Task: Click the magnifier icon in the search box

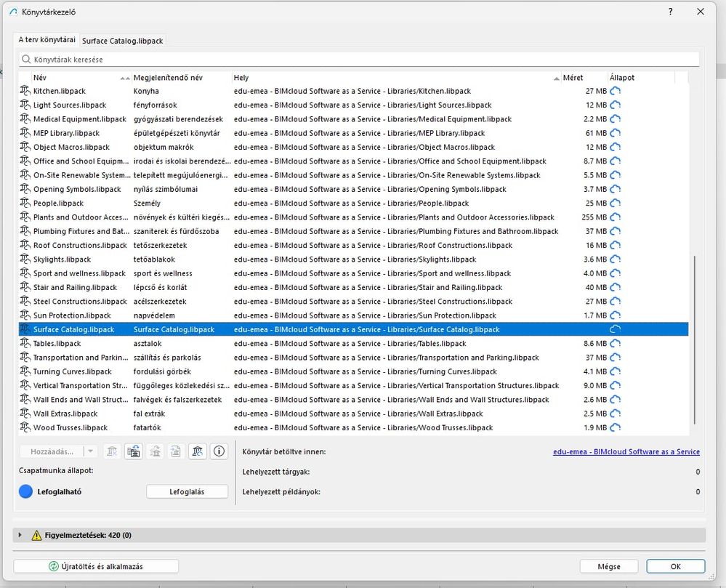Action: (x=26, y=60)
